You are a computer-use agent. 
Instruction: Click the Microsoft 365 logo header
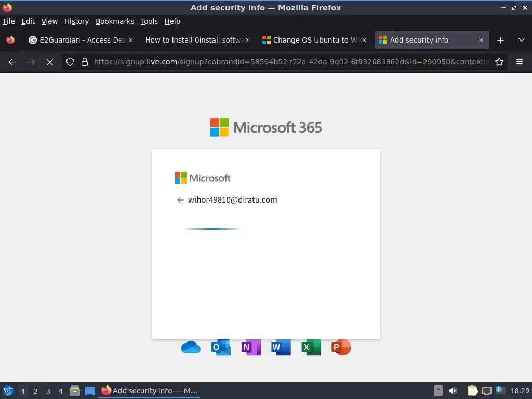[265, 127]
